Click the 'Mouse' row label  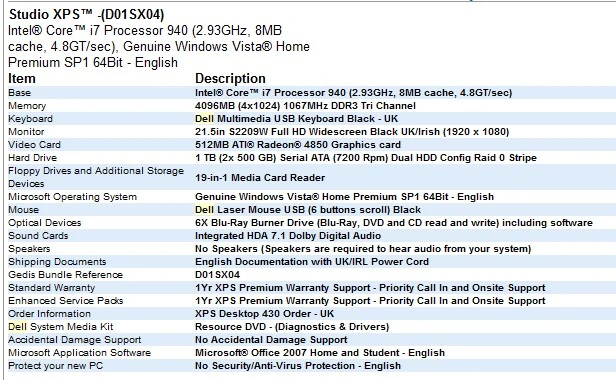tap(24, 209)
